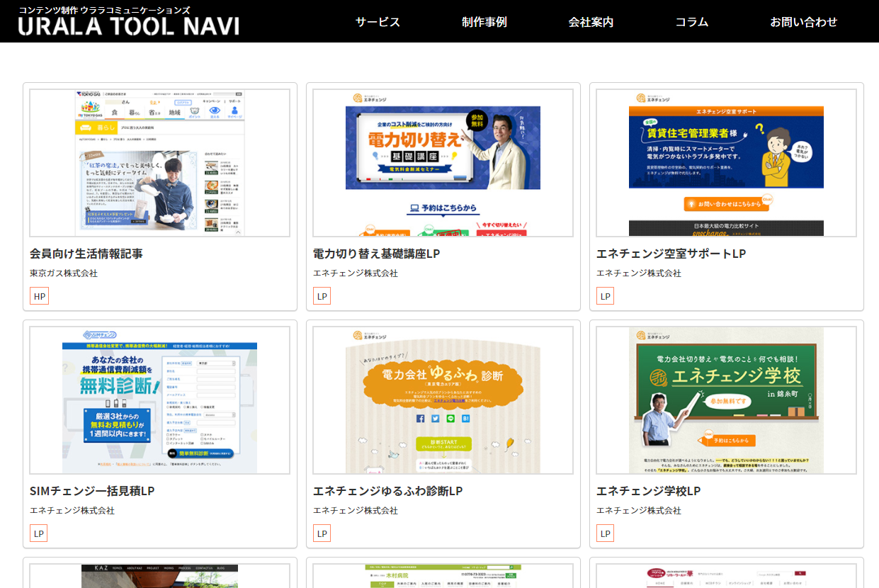Click the LP tag on エネチェンジ空室サポートLP card
This screenshot has height=588, width=879.
click(x=606, y=296)
